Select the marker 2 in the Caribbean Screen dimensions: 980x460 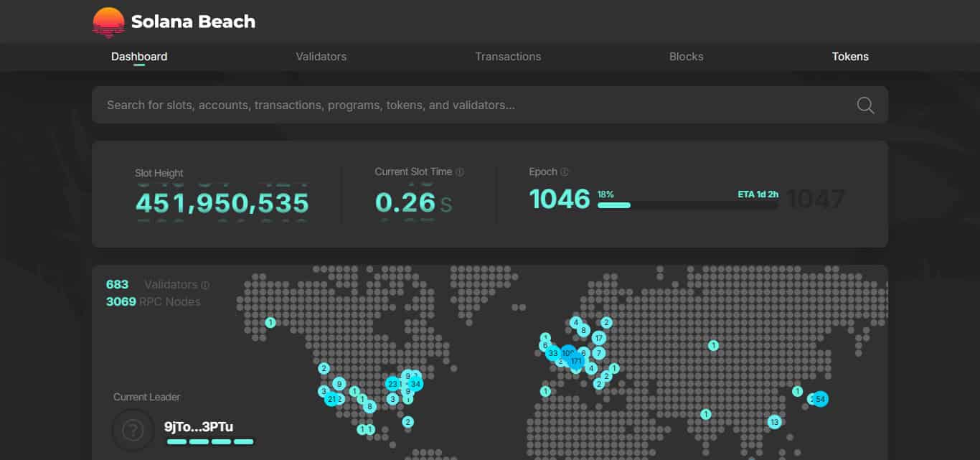(407, 422)
